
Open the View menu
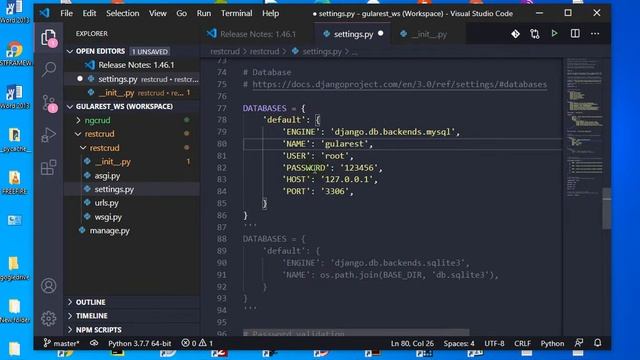tap(158, 13)
